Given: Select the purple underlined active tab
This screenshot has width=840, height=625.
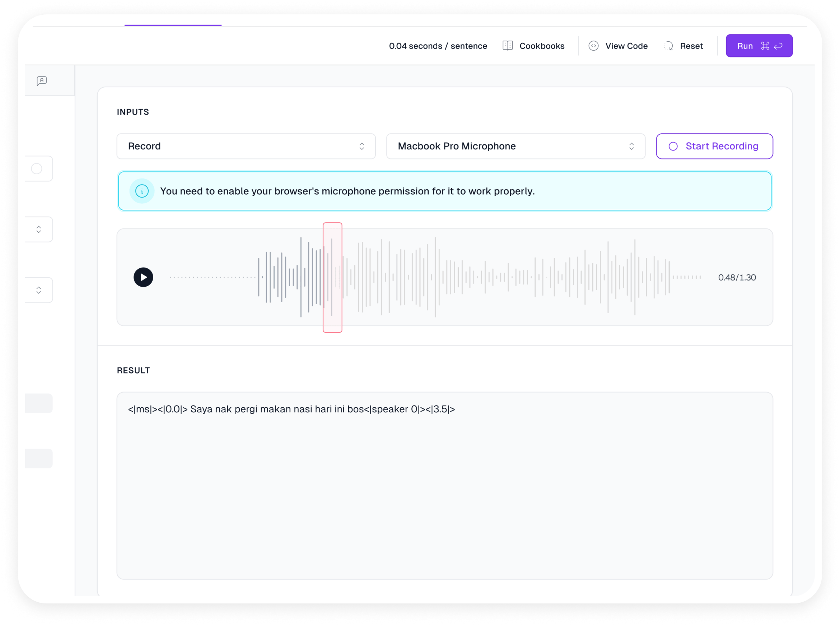Looking at the screenshot, I should [173, 23].
